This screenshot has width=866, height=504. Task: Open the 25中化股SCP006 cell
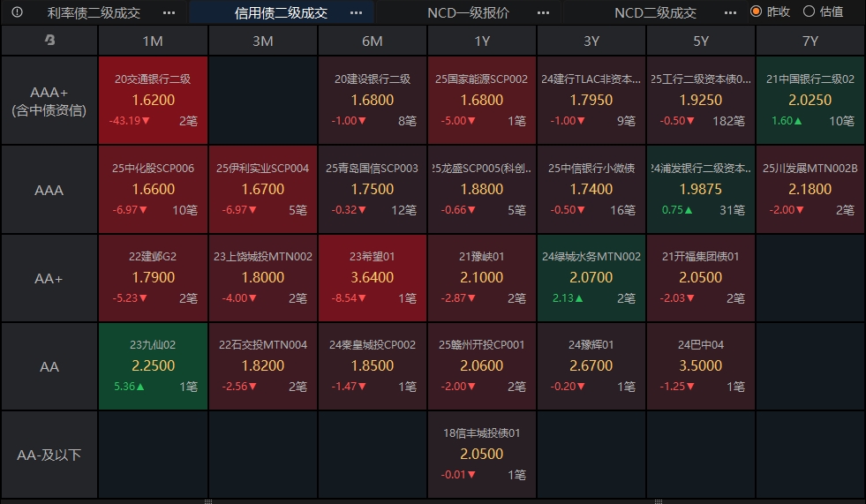tap(153, 190)
